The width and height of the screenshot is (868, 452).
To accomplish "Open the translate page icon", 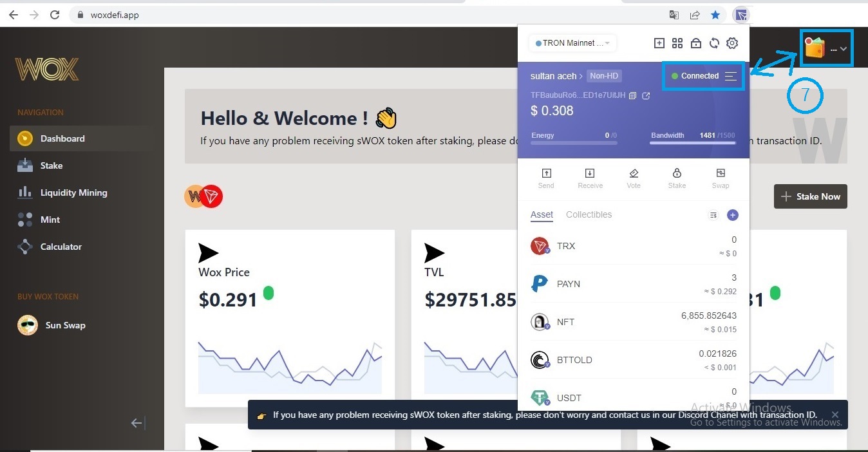I will tap(674, 15).
